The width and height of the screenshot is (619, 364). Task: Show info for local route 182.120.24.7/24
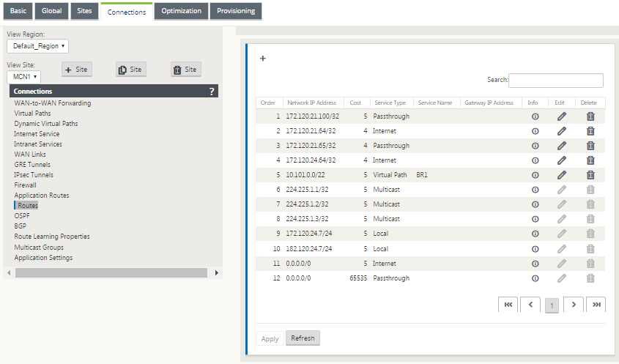tap(535, 249)
